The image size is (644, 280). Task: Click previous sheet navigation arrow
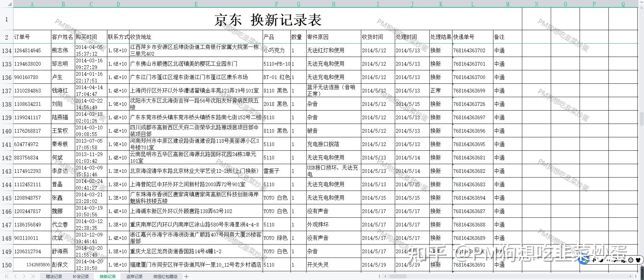15,276
